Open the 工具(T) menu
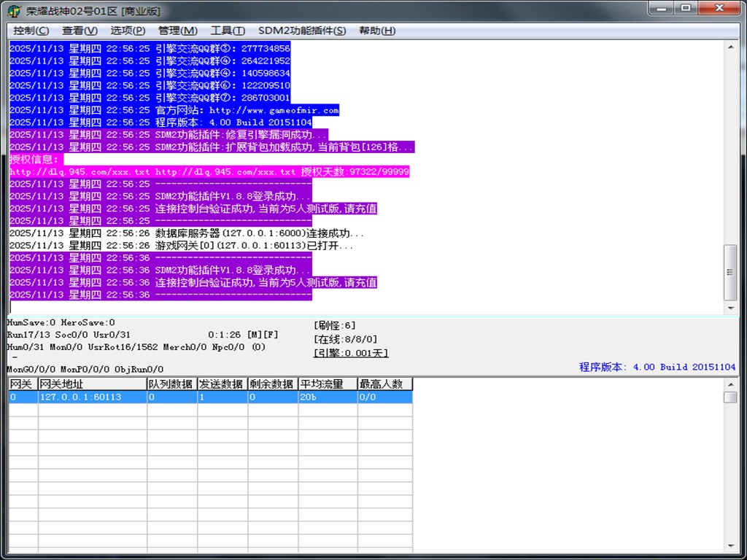The width and height of the screenshot is (747, 560). (228, 31)
